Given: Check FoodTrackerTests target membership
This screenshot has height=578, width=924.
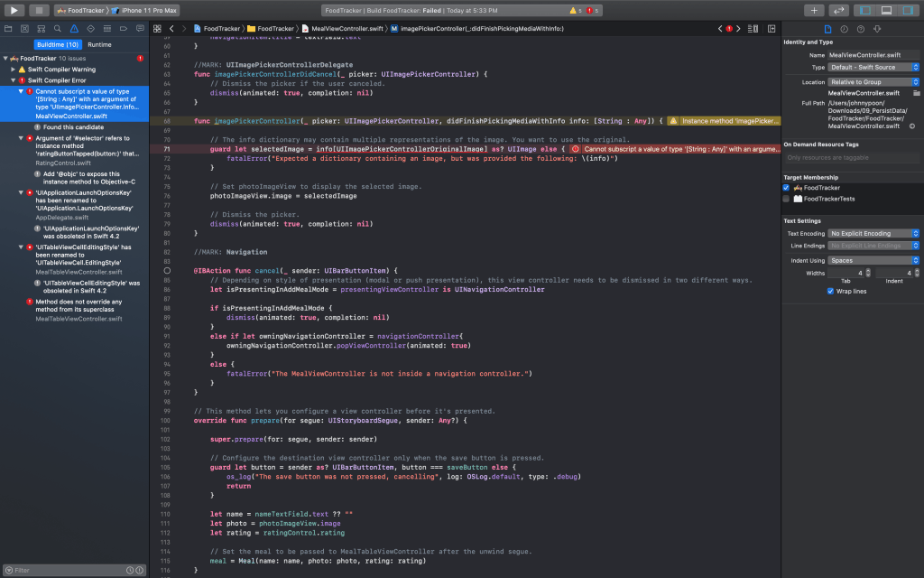Looking at the screenshot, I should [786, 199].
